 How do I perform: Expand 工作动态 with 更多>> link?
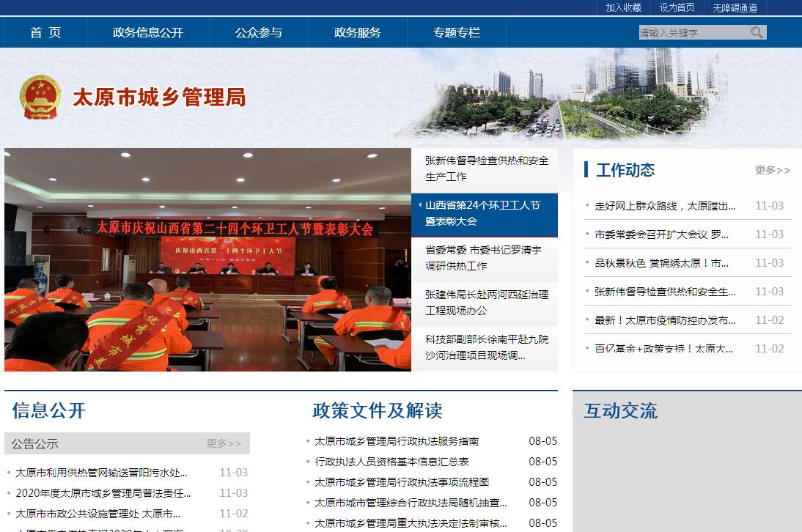[x=772, y=170]
